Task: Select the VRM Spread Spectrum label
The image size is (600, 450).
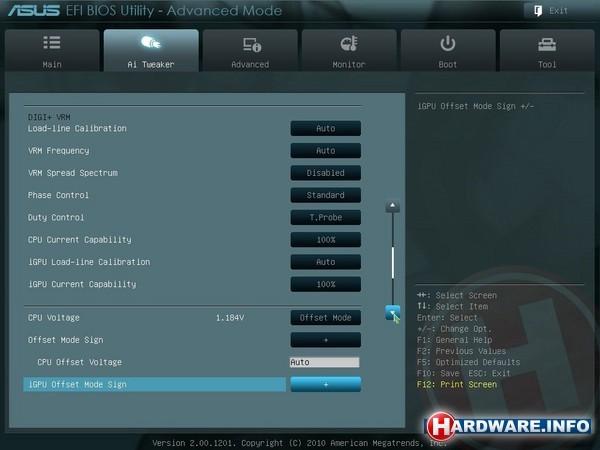Action: pos(73,173)
